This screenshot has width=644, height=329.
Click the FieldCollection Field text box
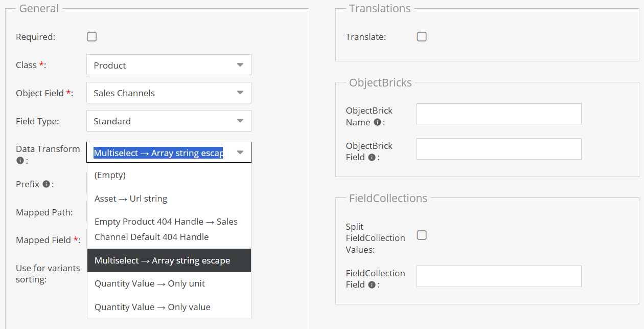point(499,276)
